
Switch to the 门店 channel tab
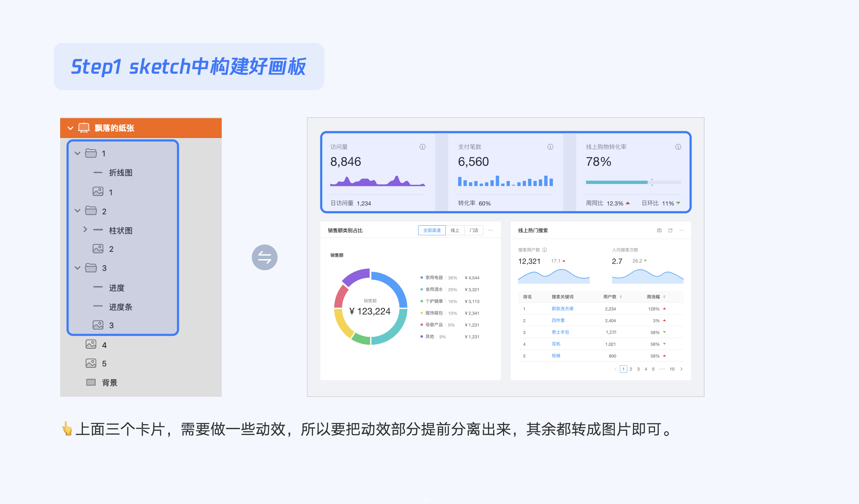click(x=474, y=231)
